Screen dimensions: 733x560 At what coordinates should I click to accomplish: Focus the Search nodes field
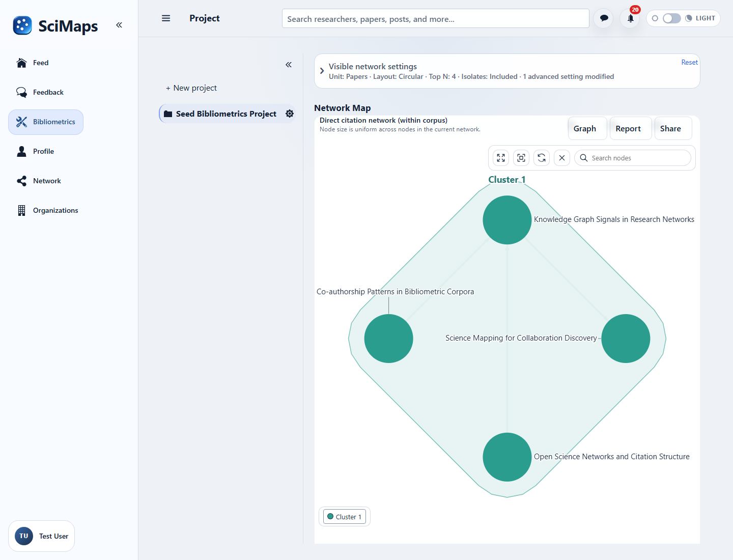click(633, 158)
